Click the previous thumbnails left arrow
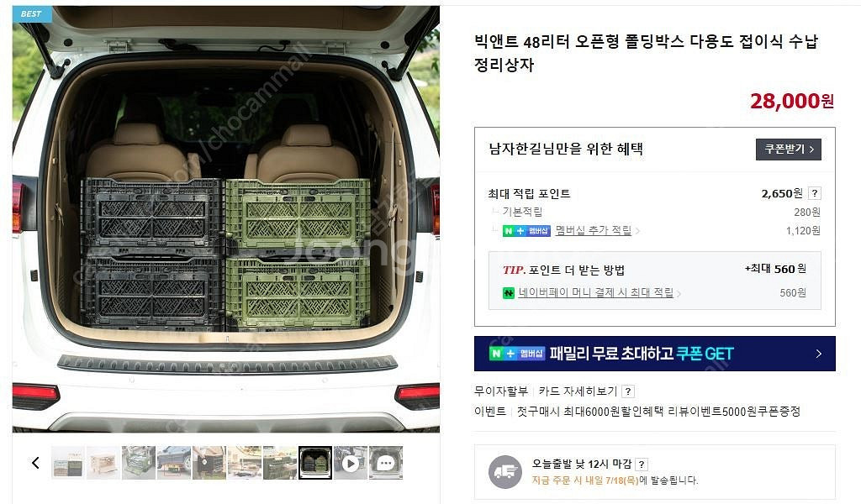861x504 pixels. [x=35, y=463]
